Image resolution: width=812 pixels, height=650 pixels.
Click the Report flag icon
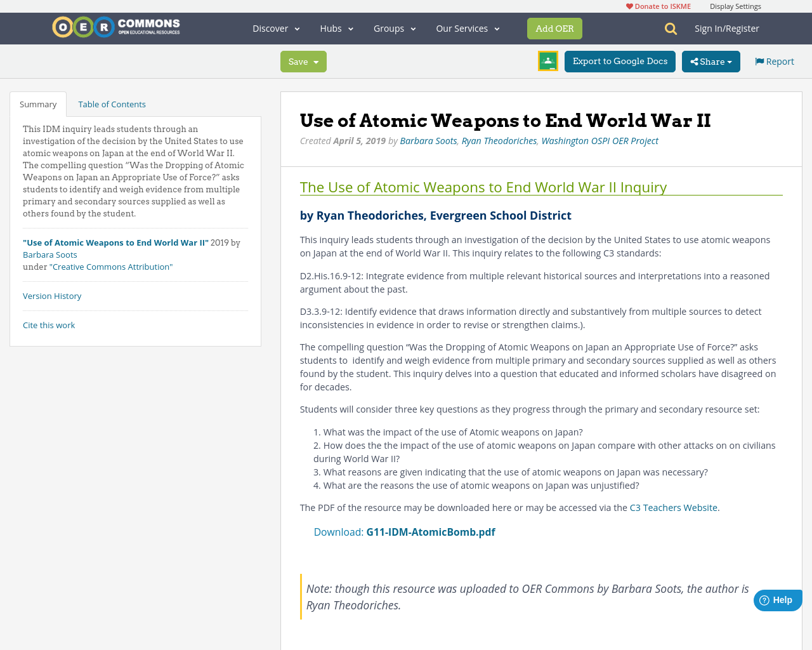point(759,60)
